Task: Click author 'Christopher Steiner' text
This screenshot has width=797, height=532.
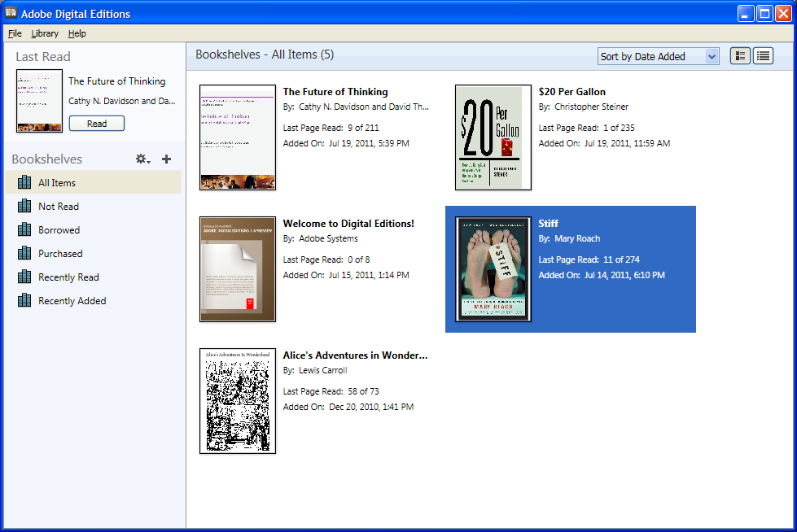Action: click(x=591, y=107)
